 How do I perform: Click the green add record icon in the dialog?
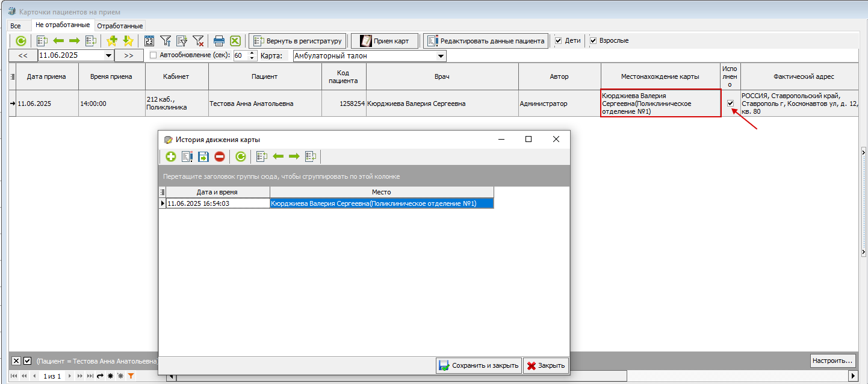coord(171,156)
